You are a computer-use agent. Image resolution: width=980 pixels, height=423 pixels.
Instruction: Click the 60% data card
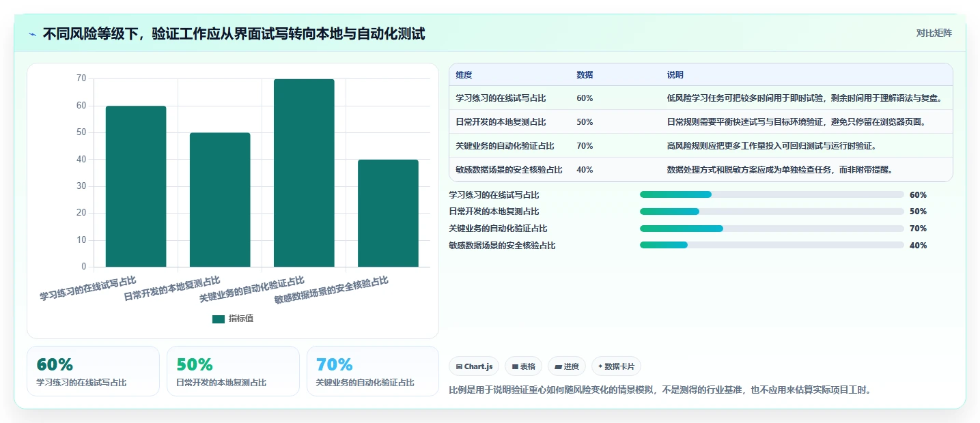click(93, 371)
